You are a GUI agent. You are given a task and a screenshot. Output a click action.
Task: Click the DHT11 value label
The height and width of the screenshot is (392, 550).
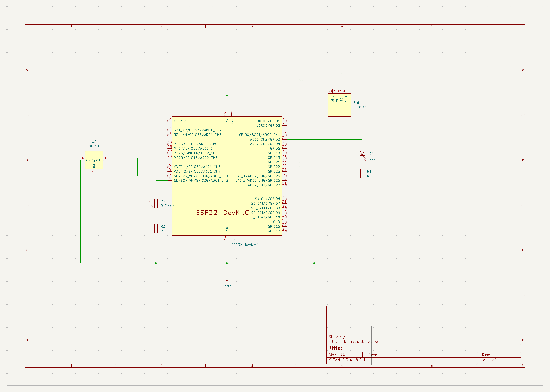tap(94, 146)
